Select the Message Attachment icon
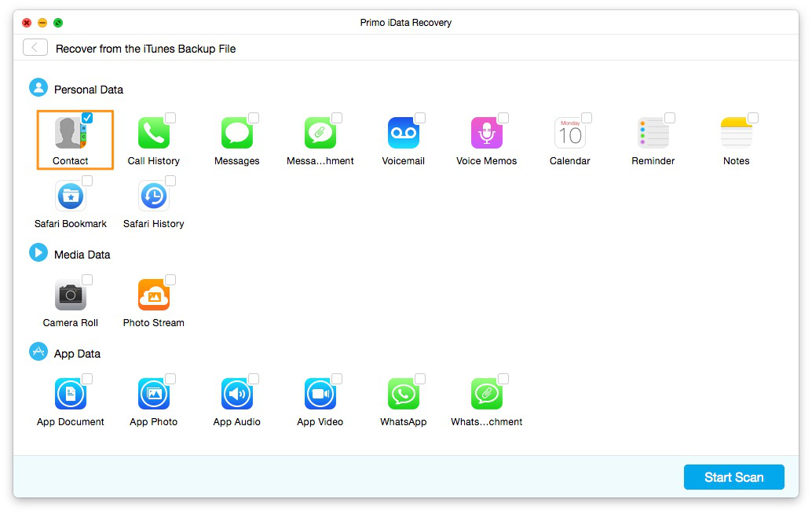 tap(320, 133)
